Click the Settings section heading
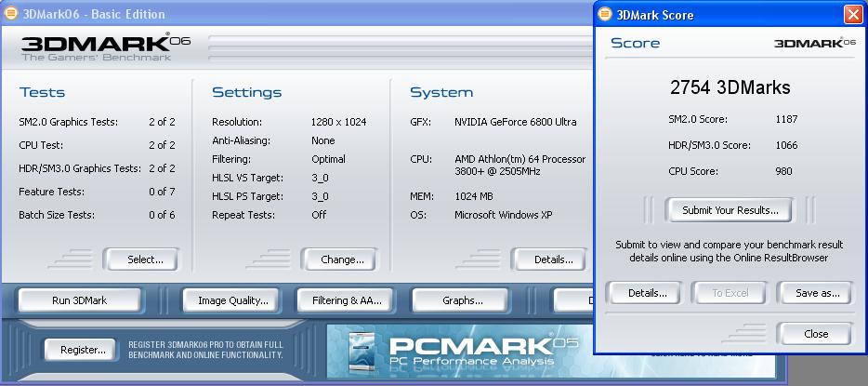 pos(247,92)
